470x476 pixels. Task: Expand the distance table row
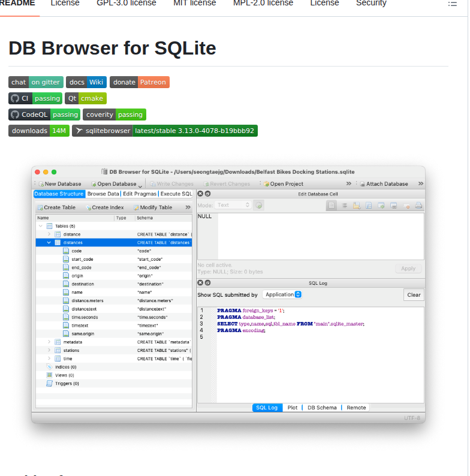click(49, 234)
